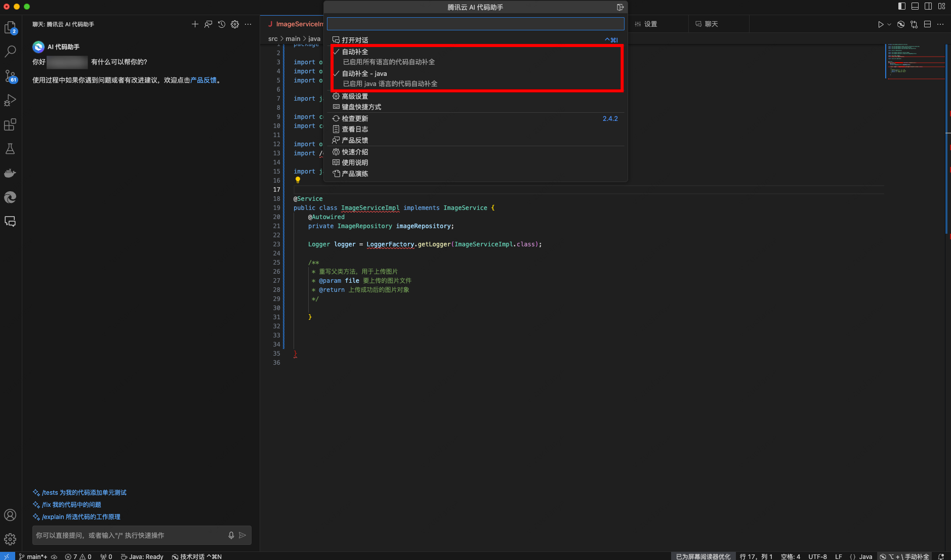
Task: Open chat panel more actions ellipsis
Action: coord(248,24)
